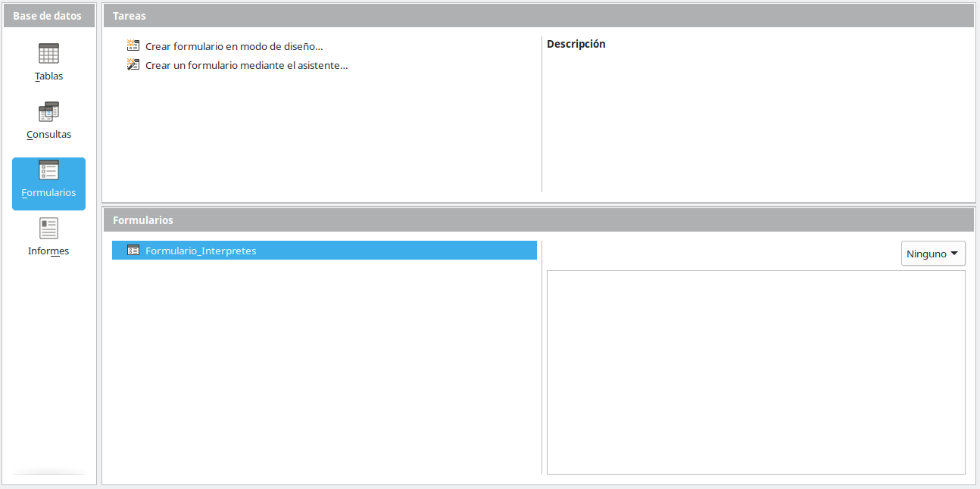
Task: Click the Base de datos header
Action: click(x=47, y=15)
